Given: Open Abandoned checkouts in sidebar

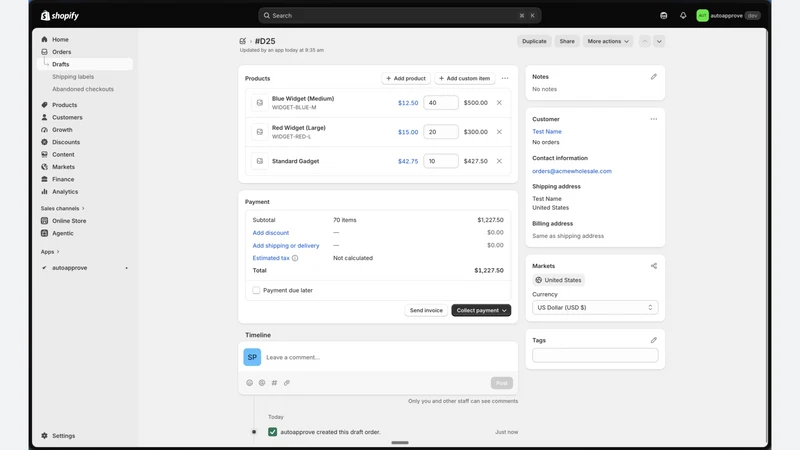Looking at the screenshot, I should [x=85, y=89].
